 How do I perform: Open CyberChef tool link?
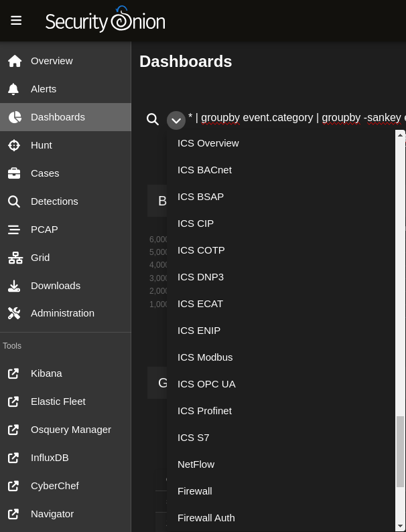tap(66, 486)
